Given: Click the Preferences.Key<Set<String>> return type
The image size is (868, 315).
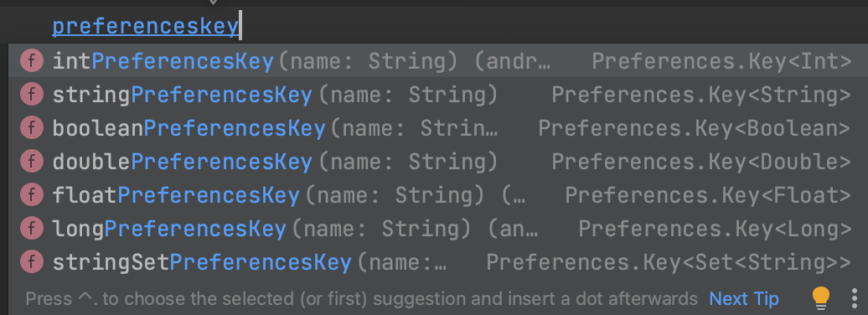Looking at the screenshot, I should pyautogui.click(x=668, y=262).
